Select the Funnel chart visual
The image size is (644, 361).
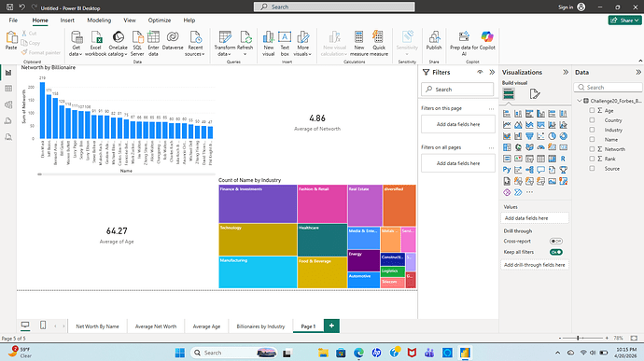529,135
